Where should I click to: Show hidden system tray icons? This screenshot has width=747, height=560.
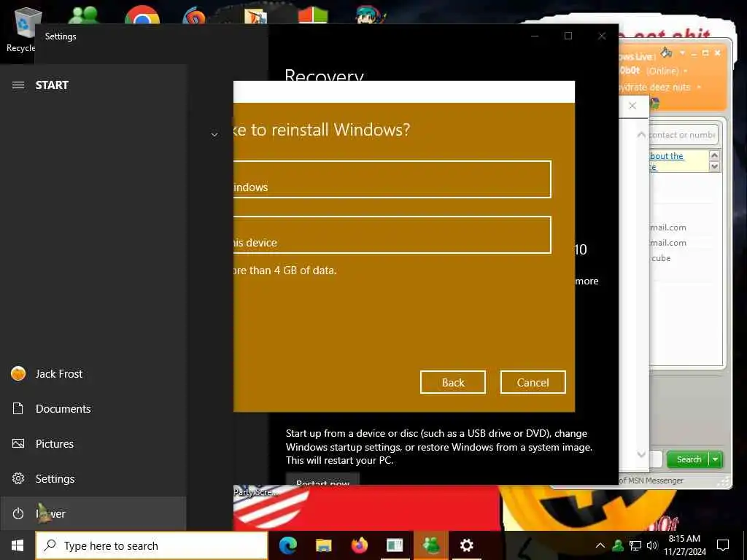pos(600,545)
